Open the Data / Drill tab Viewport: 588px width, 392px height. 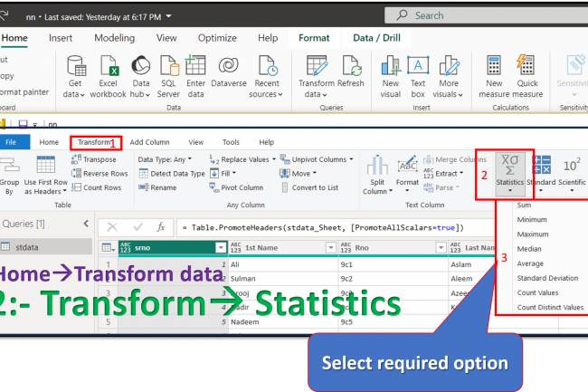[x=376, y=38]
